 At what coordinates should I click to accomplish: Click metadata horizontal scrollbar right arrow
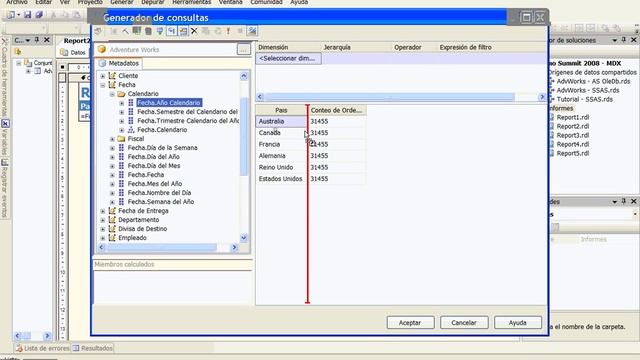(x=234, y=247)
